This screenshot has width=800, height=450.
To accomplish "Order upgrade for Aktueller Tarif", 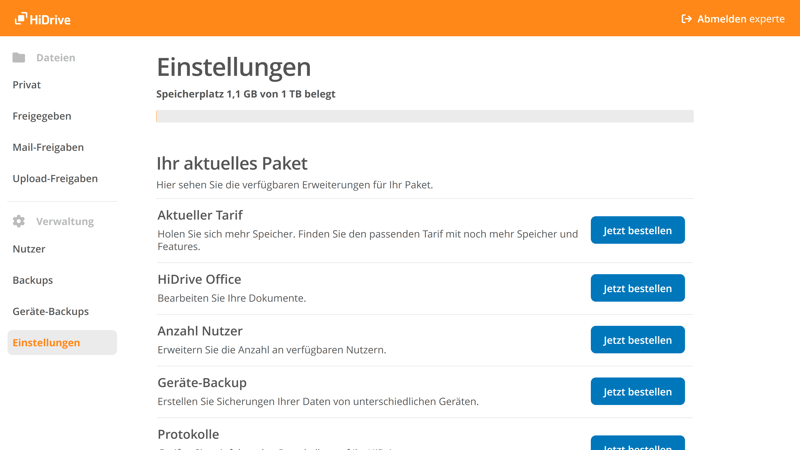I will point(637,230).
